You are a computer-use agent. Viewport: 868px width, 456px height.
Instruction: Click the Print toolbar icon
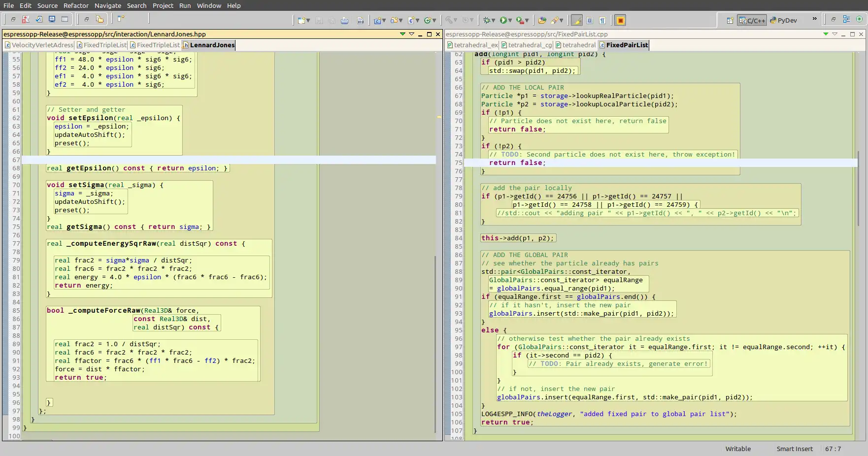(x=345, y=20)
